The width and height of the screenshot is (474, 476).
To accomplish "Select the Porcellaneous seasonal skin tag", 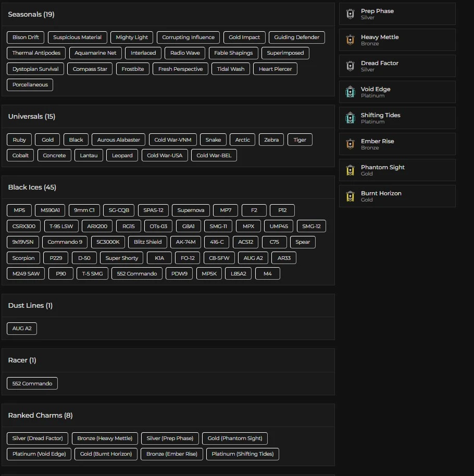I will tap(30, 85).
